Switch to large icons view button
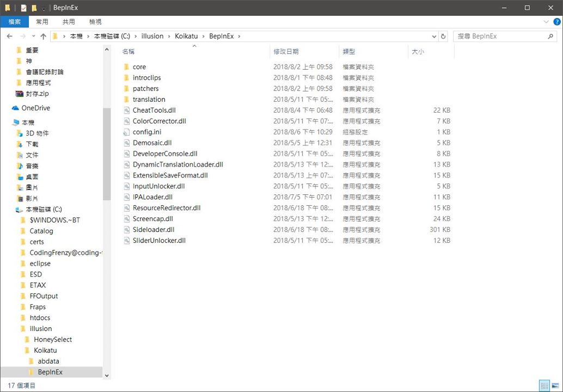The width and height of the screenshot is (563, 392). click(x=555, y=385)
